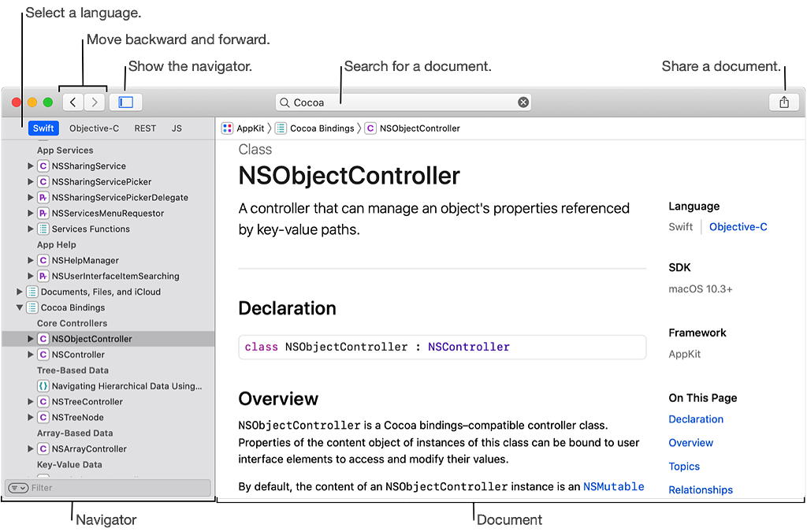The image size is (807, 532).
Task: Expand the NSSharingServicePickerDelegate row
Action: tap(31, 198)
